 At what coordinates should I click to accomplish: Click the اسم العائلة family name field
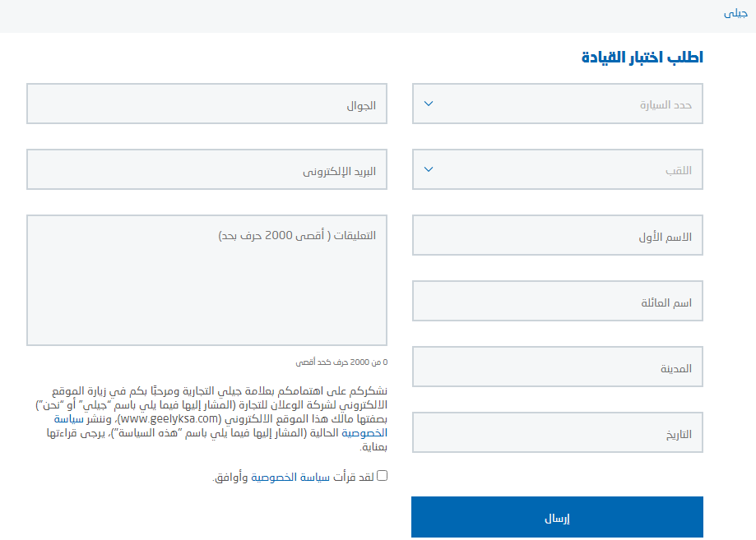558,302
